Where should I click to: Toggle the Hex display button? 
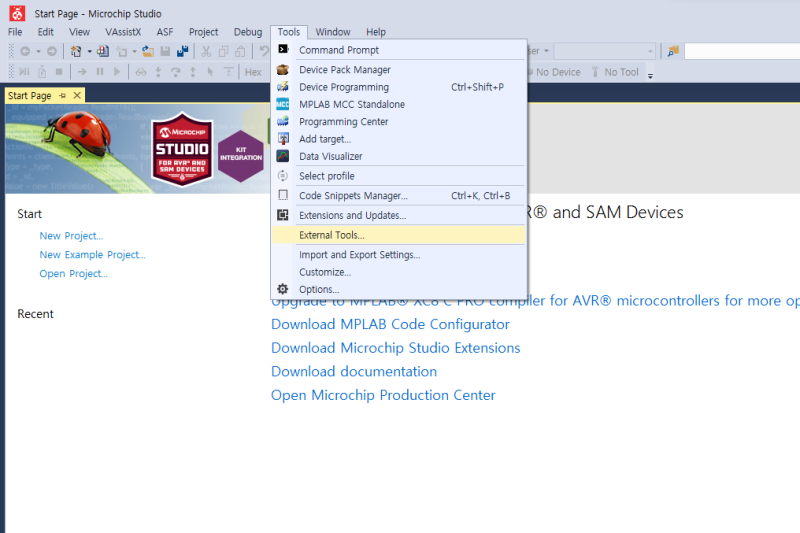253,72
